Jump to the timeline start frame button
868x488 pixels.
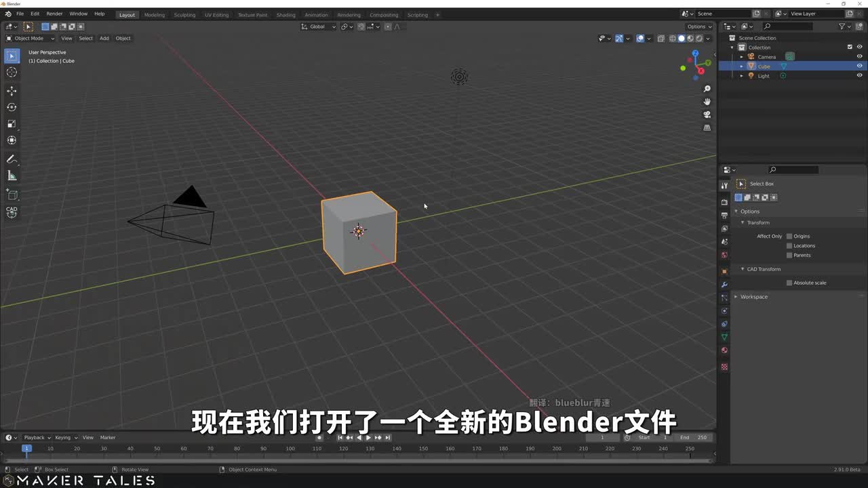coord(340,438)
